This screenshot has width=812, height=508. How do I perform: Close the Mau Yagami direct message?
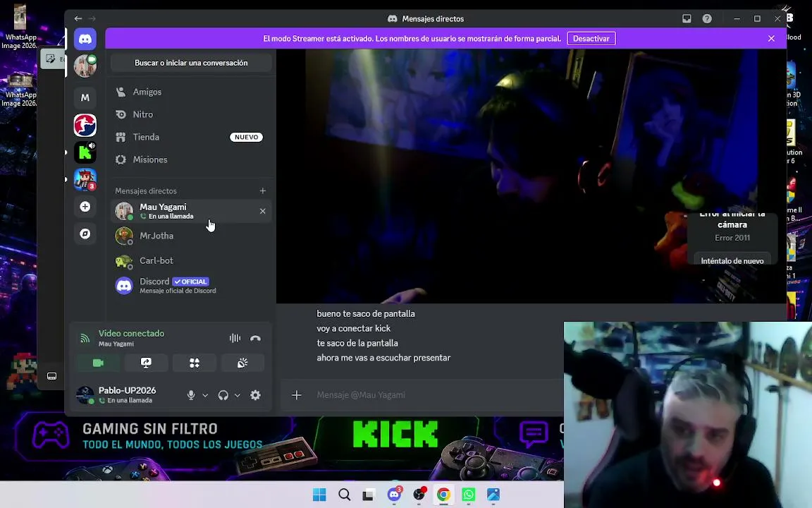(262, 211)
